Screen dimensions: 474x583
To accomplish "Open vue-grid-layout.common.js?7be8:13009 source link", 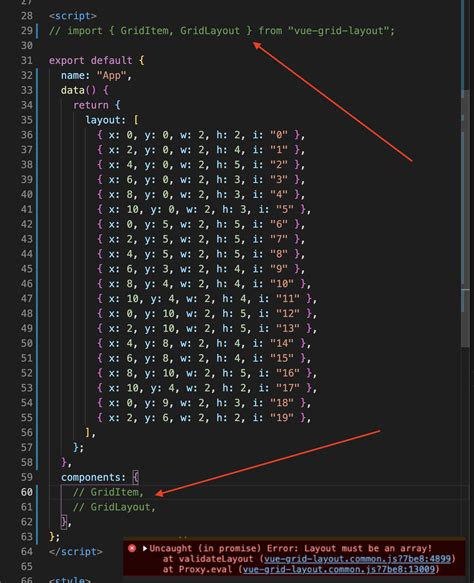I will point(339,569).
